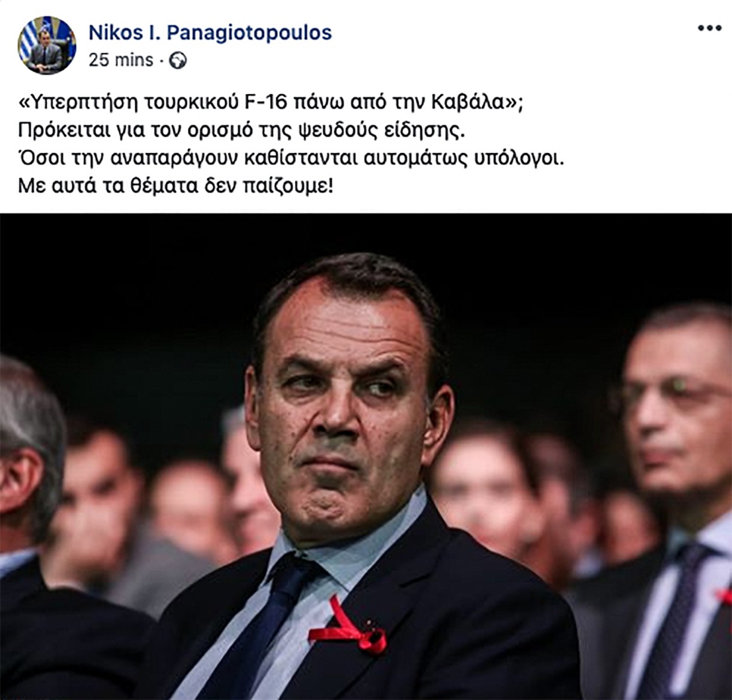Click the word "υπόλογοι" in the post
The width and height of the screenshot is (732, 700).
(x=523, y=159)
